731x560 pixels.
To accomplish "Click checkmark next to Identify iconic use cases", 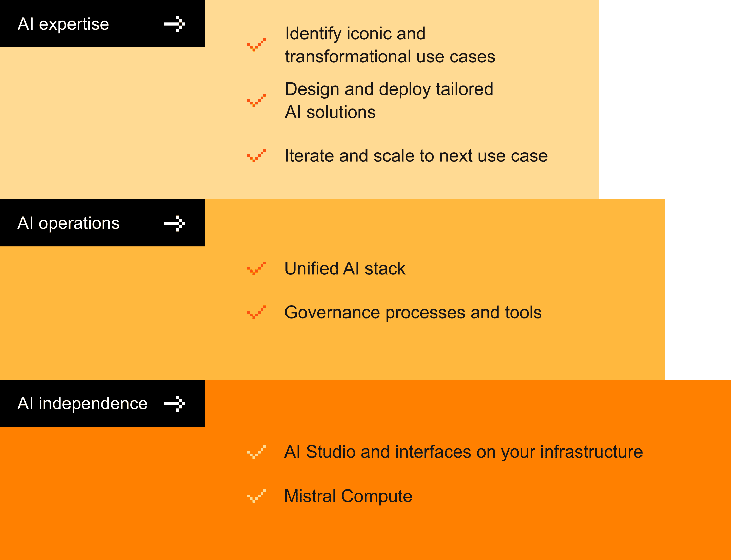I will point(256,45).
